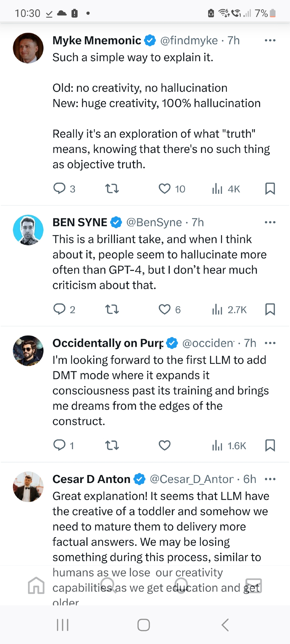Screen dimensions: 290x644
Task: Retweet BEN SYNE's post
Action: tap(112, 309)
